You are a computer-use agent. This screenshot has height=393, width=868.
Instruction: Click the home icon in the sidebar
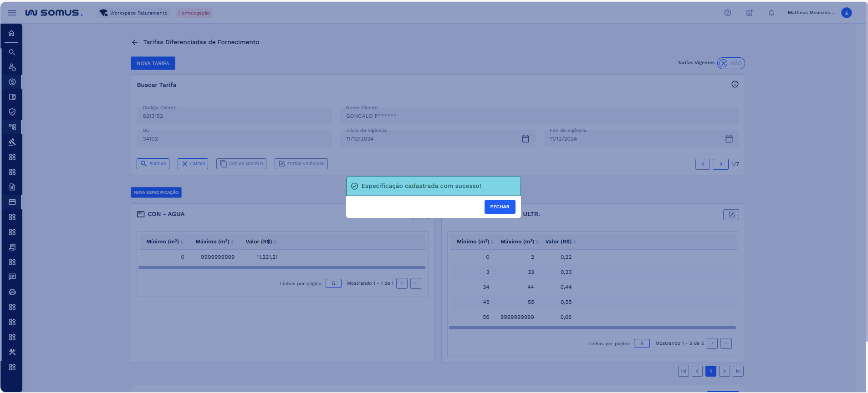point(12,33)
